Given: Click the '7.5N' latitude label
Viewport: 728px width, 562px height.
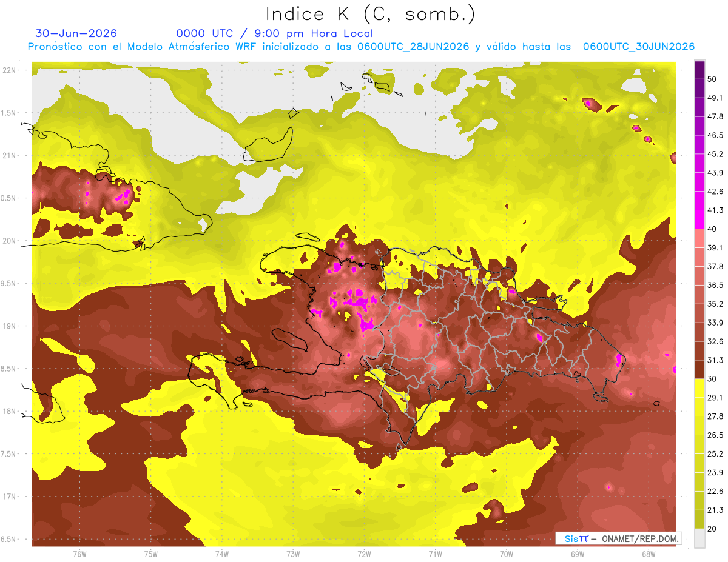Looking at the screenshot, I should [8, 453].
